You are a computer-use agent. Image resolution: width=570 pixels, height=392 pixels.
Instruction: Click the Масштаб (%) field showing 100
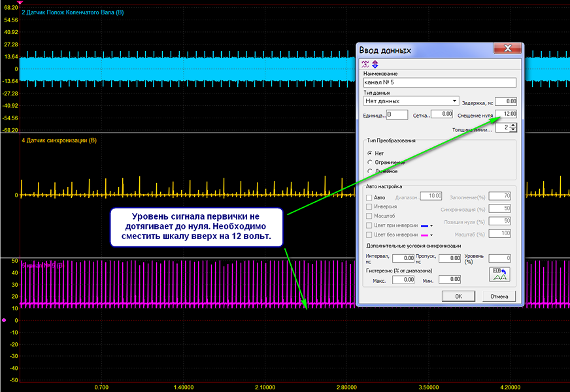tap(500, 233)
